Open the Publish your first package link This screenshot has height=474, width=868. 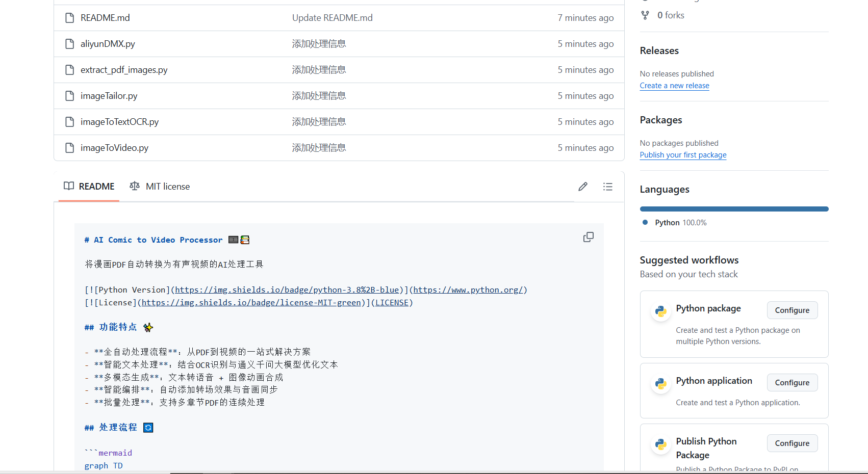(x=683, y=155)
